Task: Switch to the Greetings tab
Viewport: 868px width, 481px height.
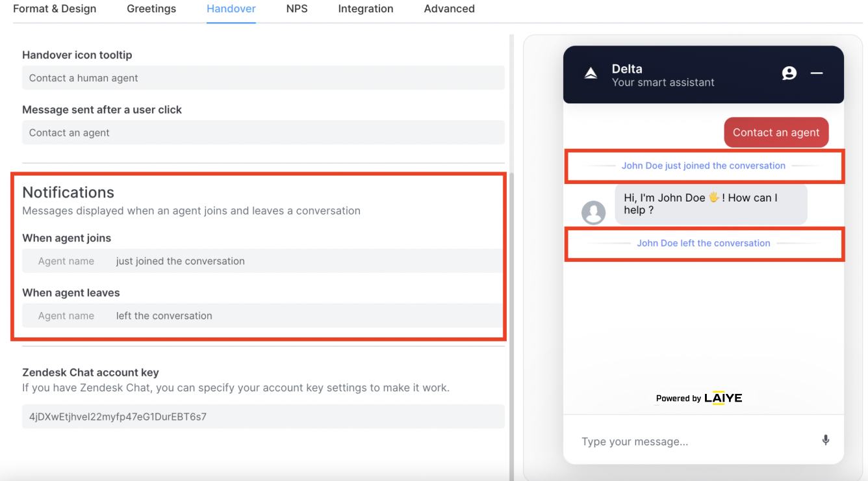Action: pos(151,9)
